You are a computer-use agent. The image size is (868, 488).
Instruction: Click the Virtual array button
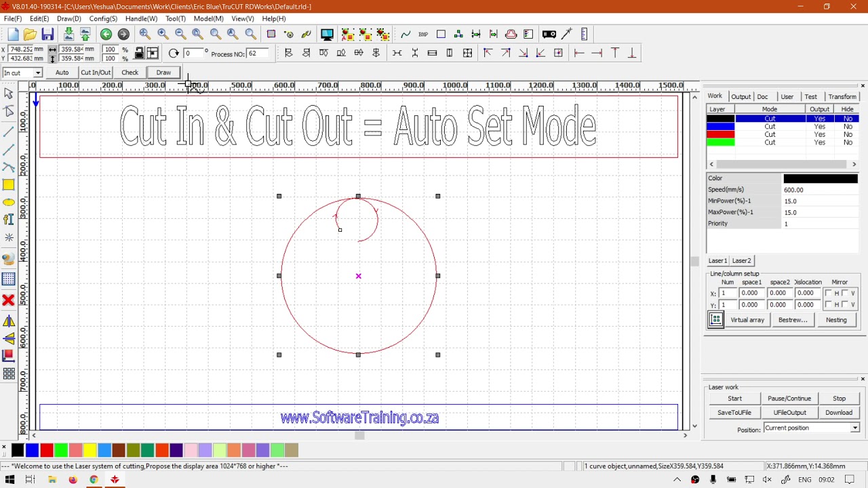click(x=747, y=320)
